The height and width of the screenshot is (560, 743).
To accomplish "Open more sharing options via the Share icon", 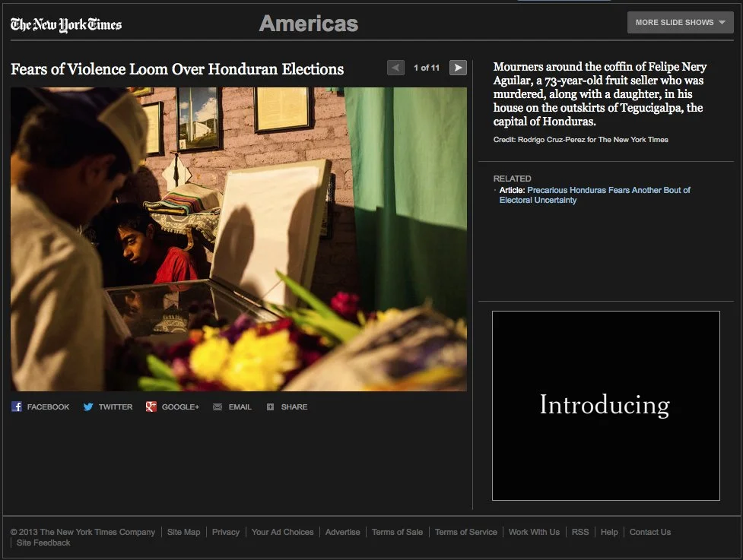I will pos(287,407).
